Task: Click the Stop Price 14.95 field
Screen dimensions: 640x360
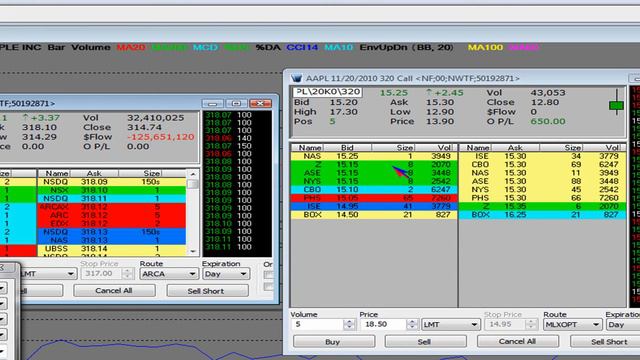Action: 504,324
